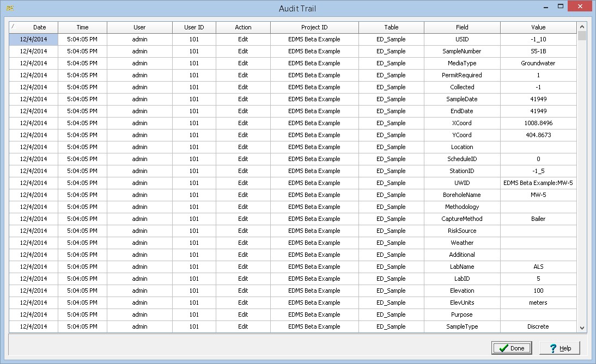Maximize the Audit Trail window
The width and height of the screenshot is (596, 364).
pyautogui.click(x=559, y=7)
